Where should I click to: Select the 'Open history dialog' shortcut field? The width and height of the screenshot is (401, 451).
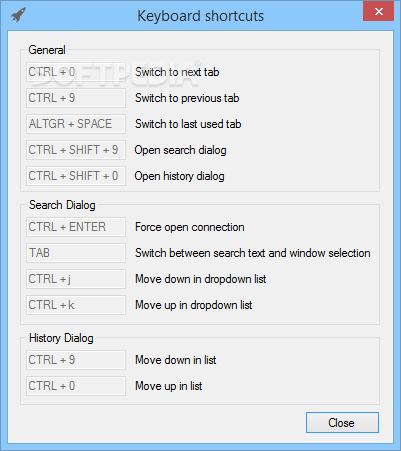tap(76, 176)
